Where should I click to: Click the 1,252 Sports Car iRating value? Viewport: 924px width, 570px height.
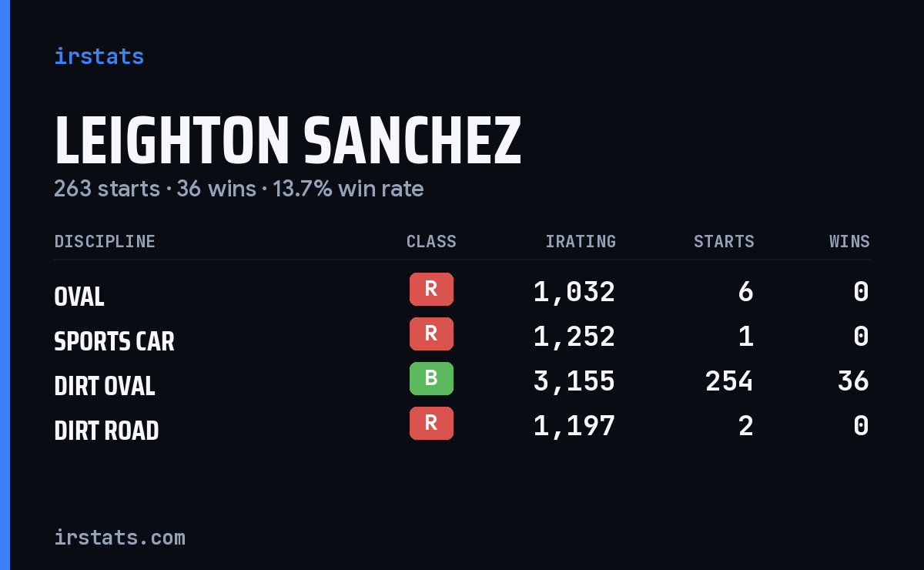pyautogui.click(x=574, y=337)
